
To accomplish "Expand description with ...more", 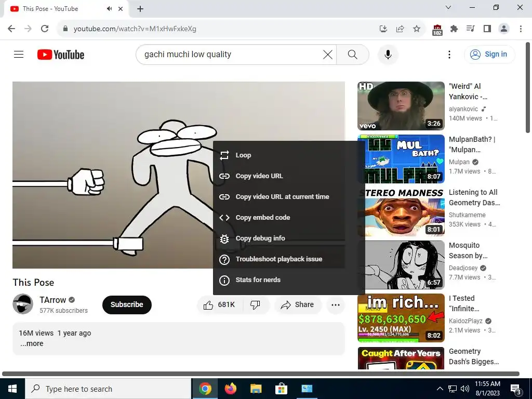I will pos(32,343).
